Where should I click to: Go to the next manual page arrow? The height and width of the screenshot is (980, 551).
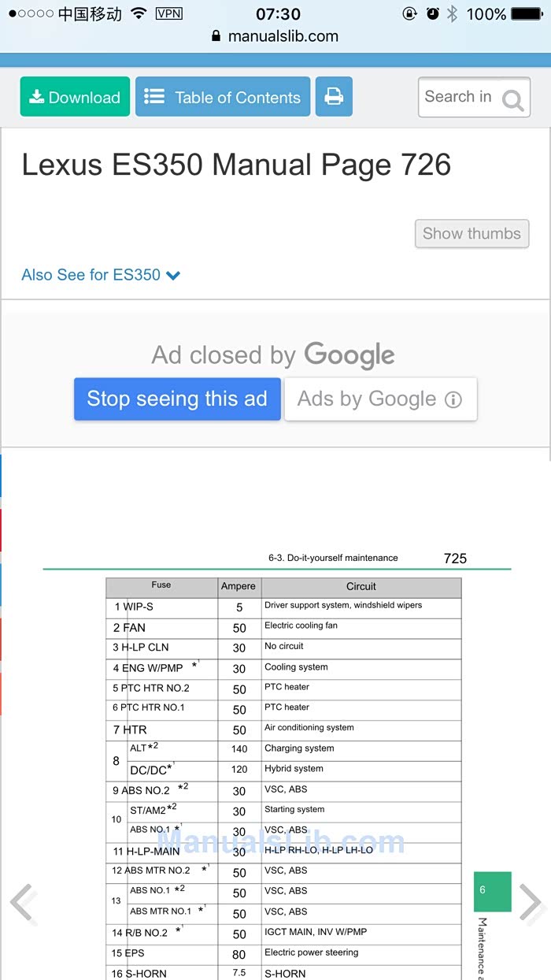pos(531,904)
